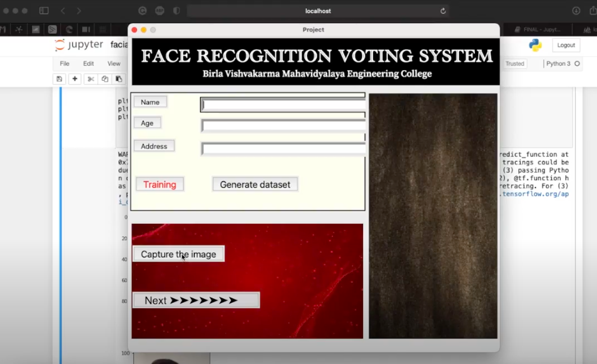Click 'Birla Vishvakarma Mahavidyalaya Engineering College' subtitle

point(317,74)
